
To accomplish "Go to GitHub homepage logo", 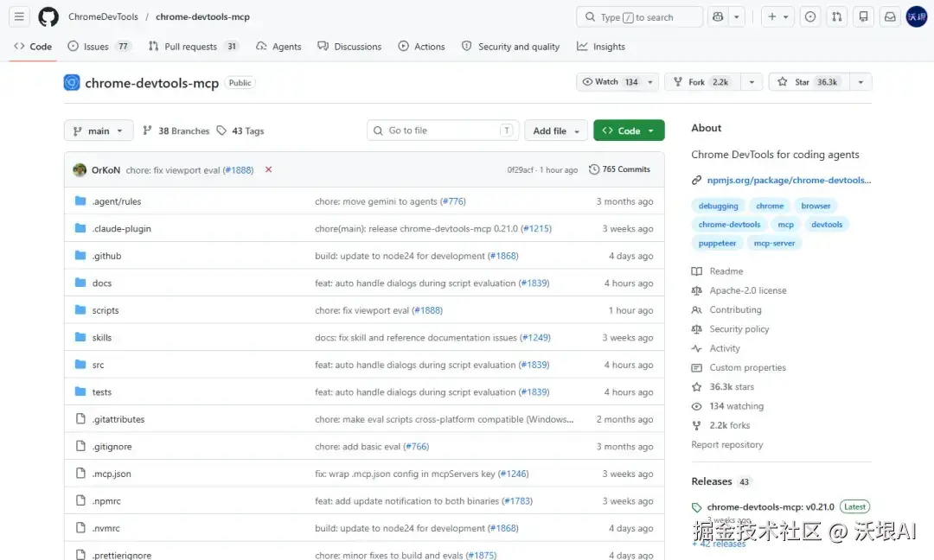I will click(x=48, y=16).
